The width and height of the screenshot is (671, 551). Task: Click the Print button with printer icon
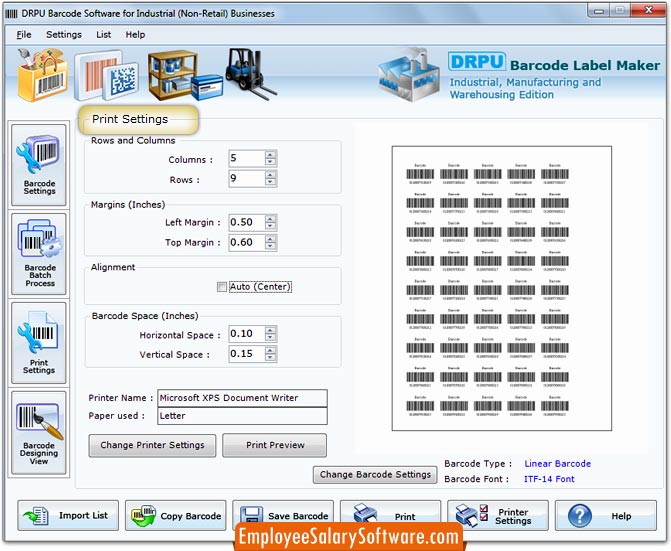click(390, 515)
